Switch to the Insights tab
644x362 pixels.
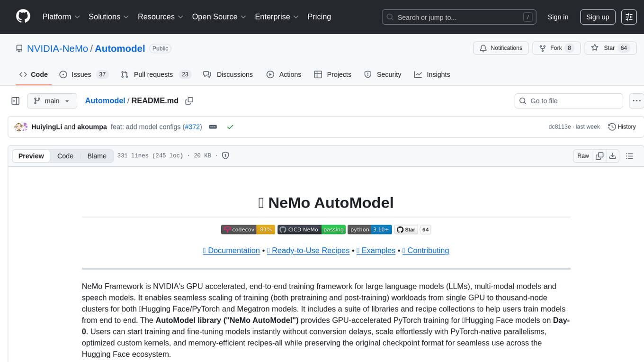click(x=432, y=74)
